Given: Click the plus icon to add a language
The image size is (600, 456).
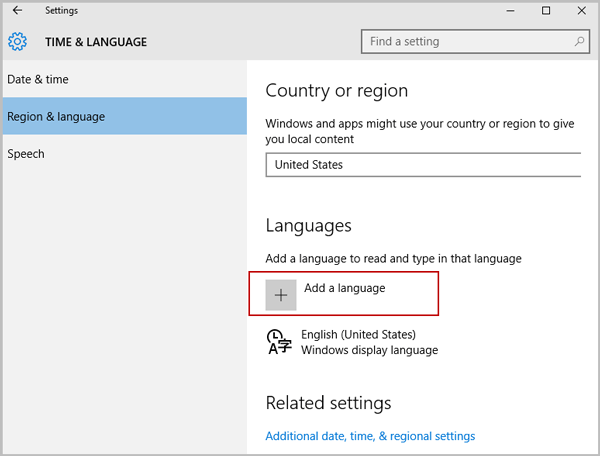Looking at the screenshot, I should click(x=281, y=295).
